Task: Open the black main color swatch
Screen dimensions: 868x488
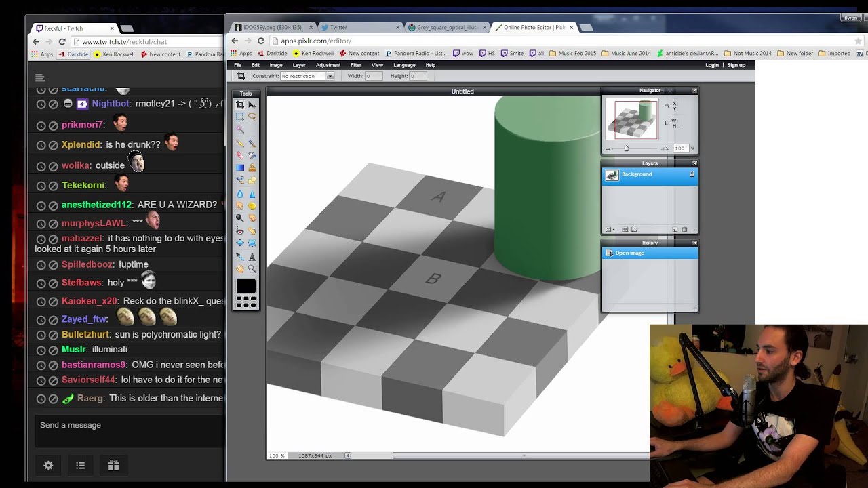Action: [246, 286]
